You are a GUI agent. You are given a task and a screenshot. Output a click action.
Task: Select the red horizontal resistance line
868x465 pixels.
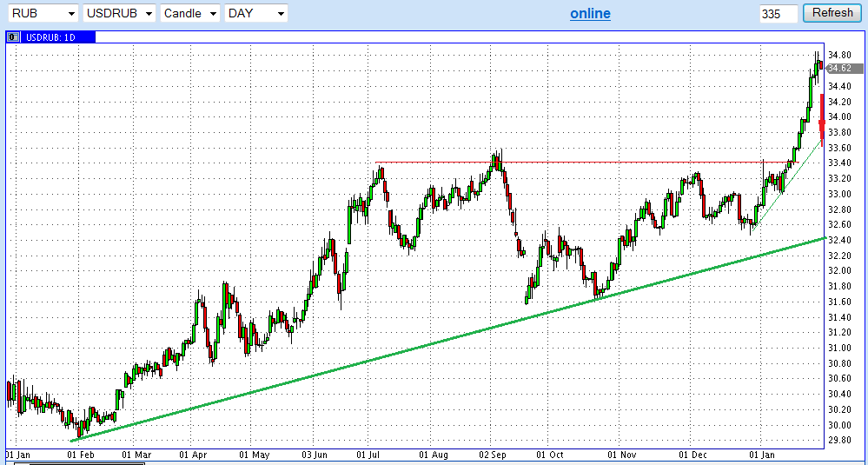[x=565, y=163]
